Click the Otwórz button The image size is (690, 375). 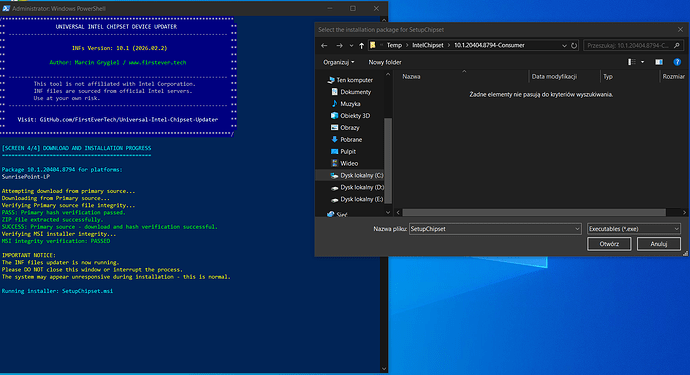609,244
